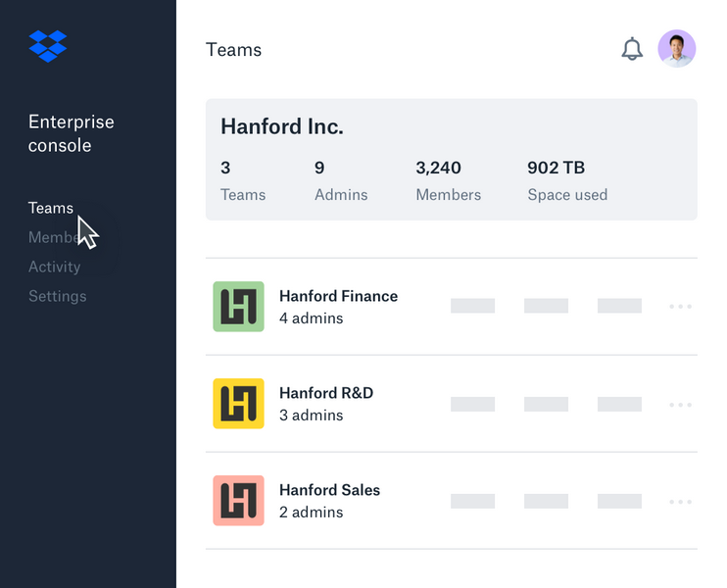Open the Hanford Sales team name
Screen dimensions: 727x588
click(329, 490)
